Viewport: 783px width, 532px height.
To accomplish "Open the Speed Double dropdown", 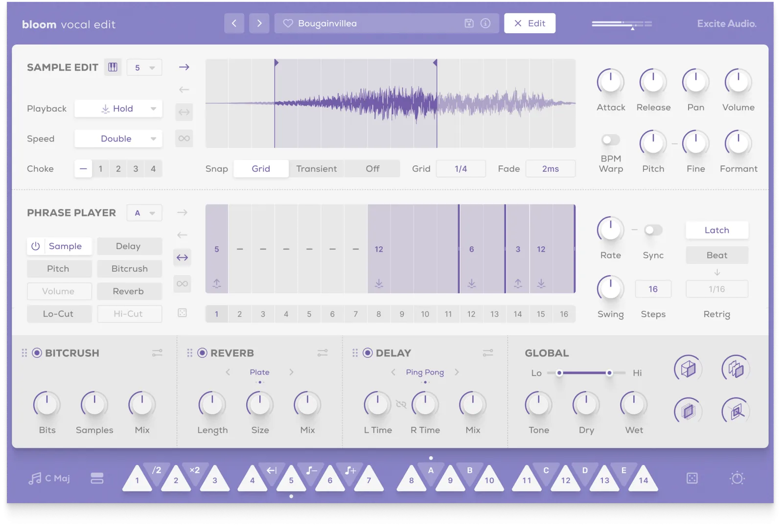I will point(118,139).
